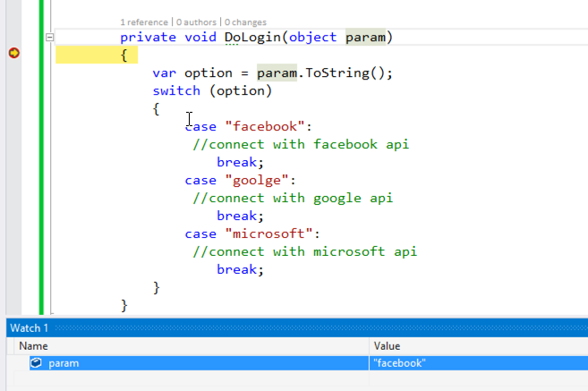Click the '//connect with google api' comment
This screenshot has width=588, height=391.
pos(293,198)
